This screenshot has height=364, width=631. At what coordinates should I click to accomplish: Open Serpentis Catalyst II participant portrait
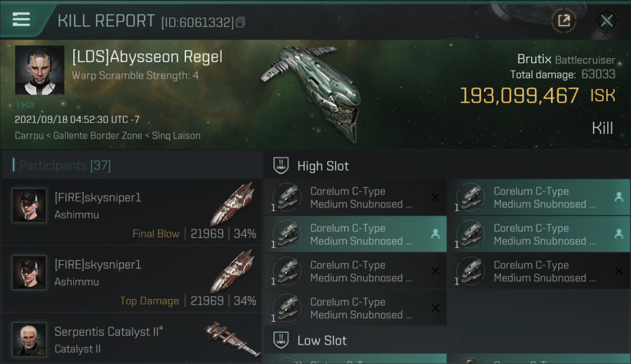29,339
